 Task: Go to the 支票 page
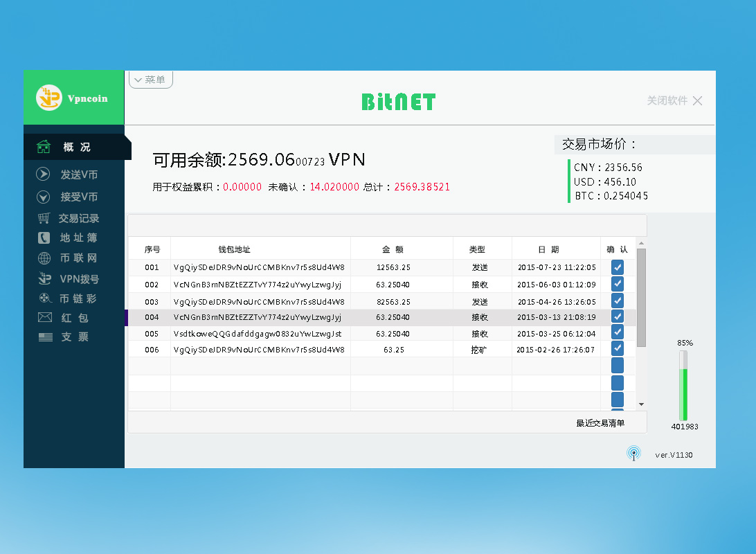[x=75, y=337]
